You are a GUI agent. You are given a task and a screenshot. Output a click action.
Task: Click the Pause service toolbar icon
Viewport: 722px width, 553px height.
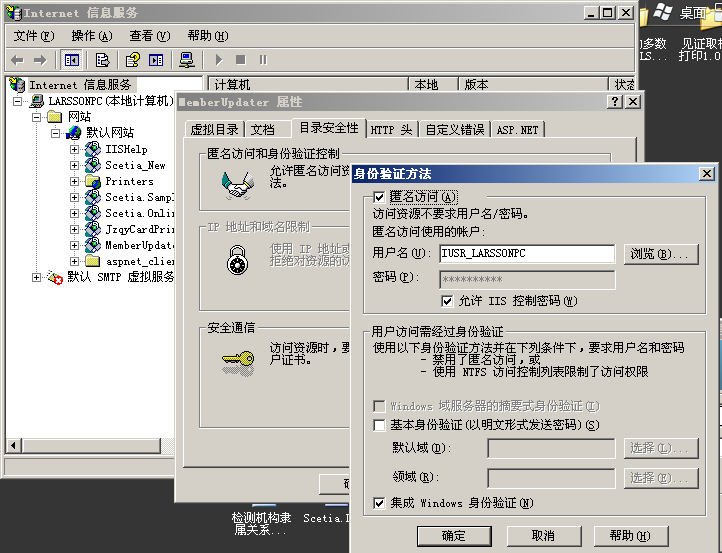pos(264,60)
